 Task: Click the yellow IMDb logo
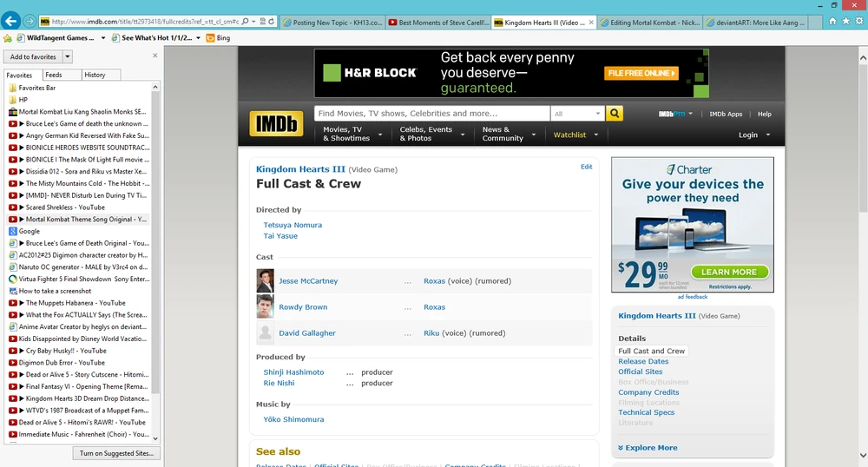[276, 124]
